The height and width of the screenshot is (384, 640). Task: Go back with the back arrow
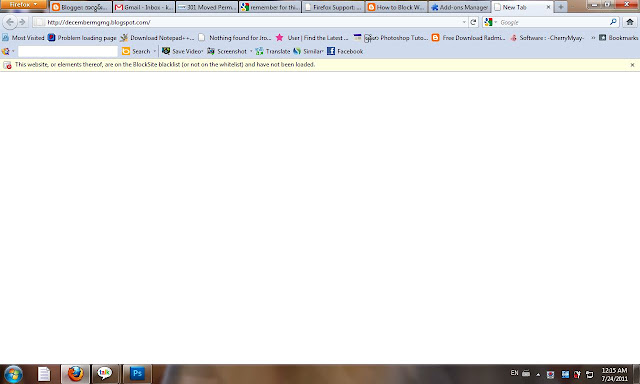[10, 22]
